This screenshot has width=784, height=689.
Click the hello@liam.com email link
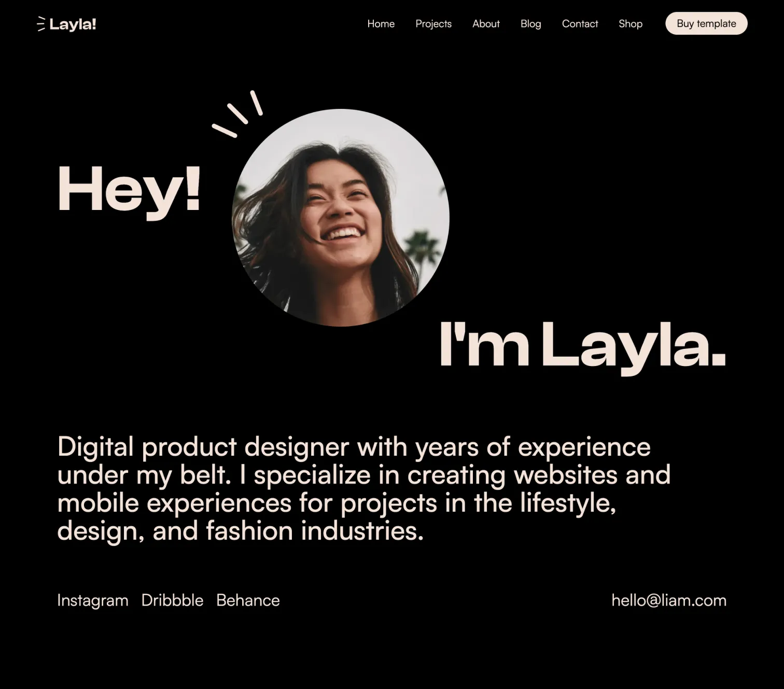pos(669,600)
